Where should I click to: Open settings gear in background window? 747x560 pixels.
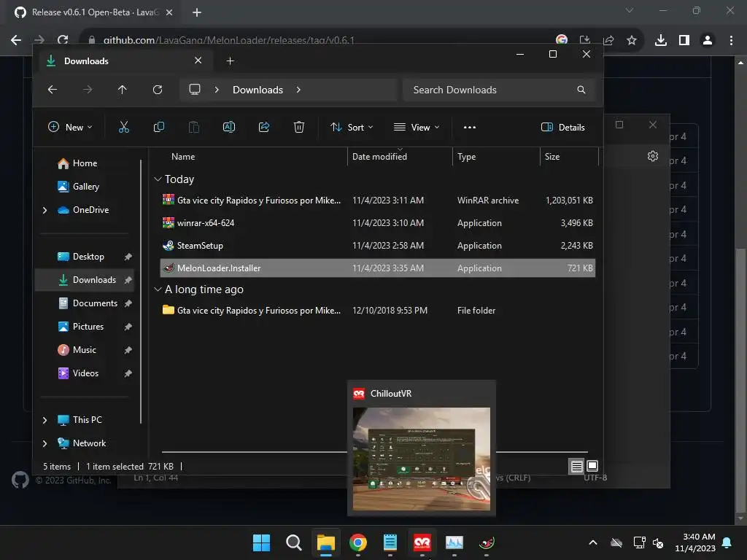(653, 156)
